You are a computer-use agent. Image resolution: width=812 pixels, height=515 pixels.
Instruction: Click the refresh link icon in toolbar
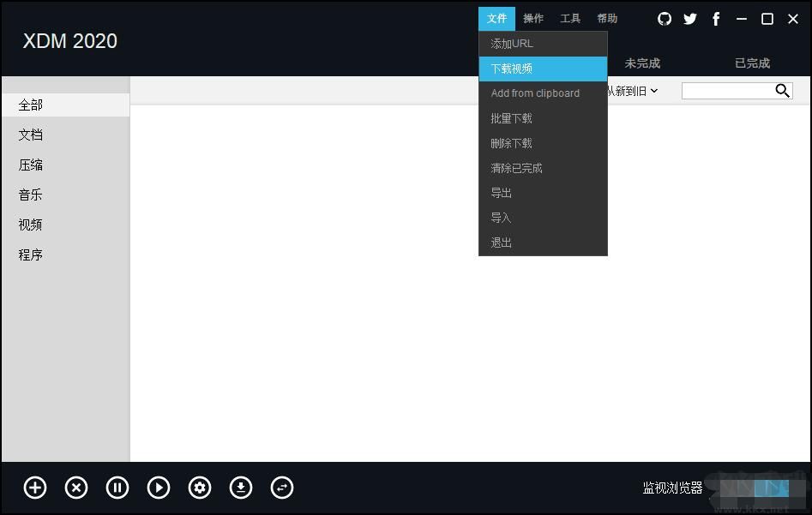tap(282, 488)
